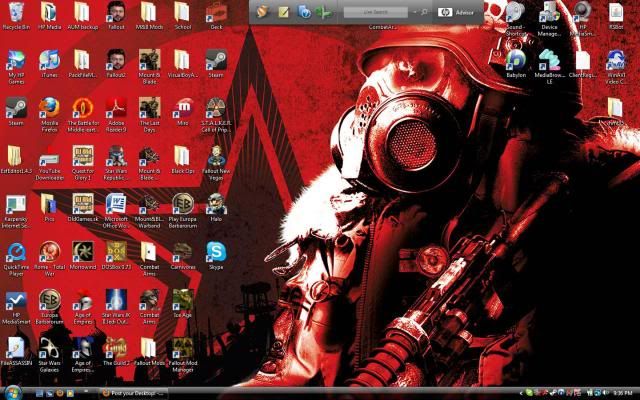Screen dimensions: 640x400
Task: Launch Microsoft Office Word shortcut
Action: (x=116, y=210)
